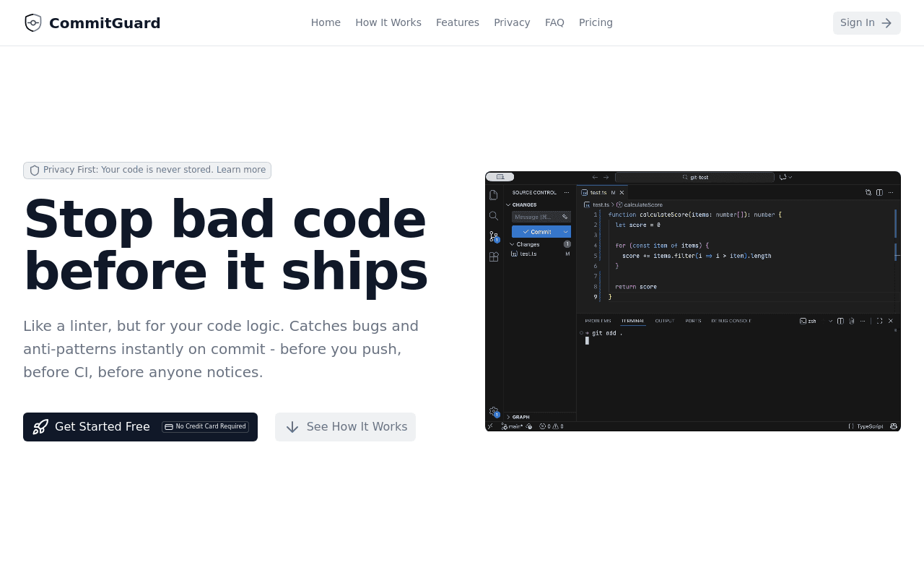The height and width of the screenshot is (578, 924).
Task: Open the terminal launch profile dropdown chevron
Action: [x=830, y=321]
